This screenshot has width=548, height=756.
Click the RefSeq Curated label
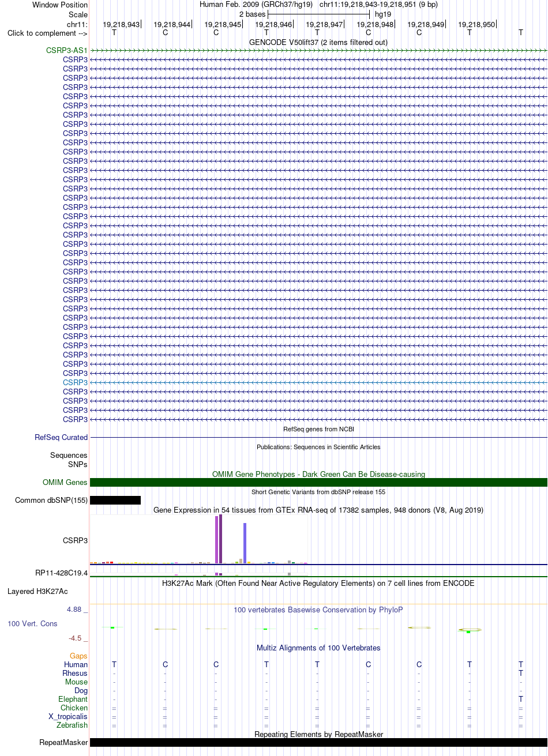61,438
